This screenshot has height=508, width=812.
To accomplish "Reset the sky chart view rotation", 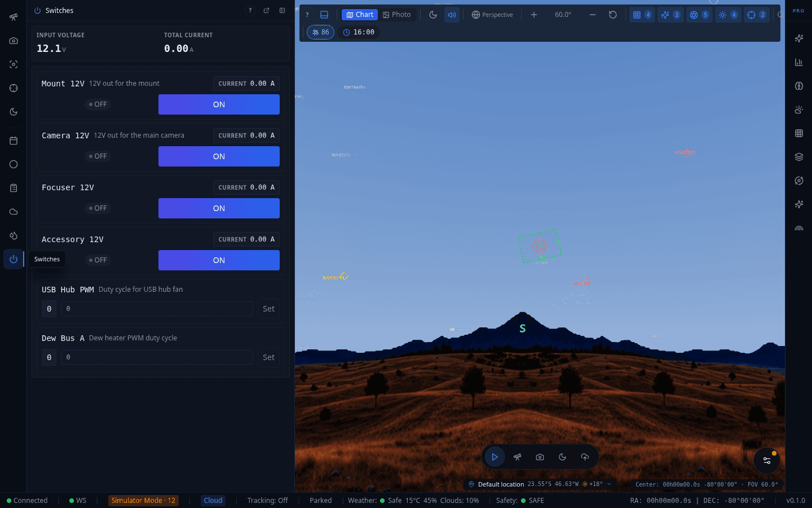I will tap(613, 15).
